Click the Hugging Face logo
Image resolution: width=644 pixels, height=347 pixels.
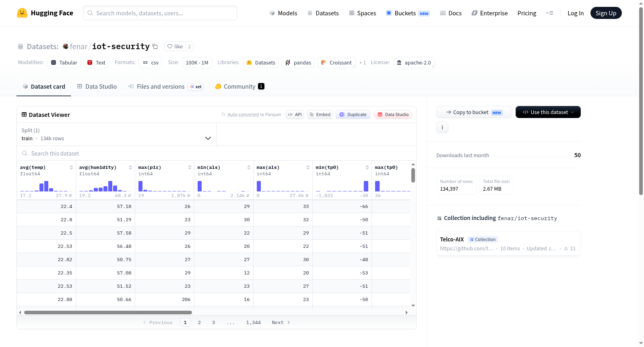pyautogui.click(x=45, y=13)
